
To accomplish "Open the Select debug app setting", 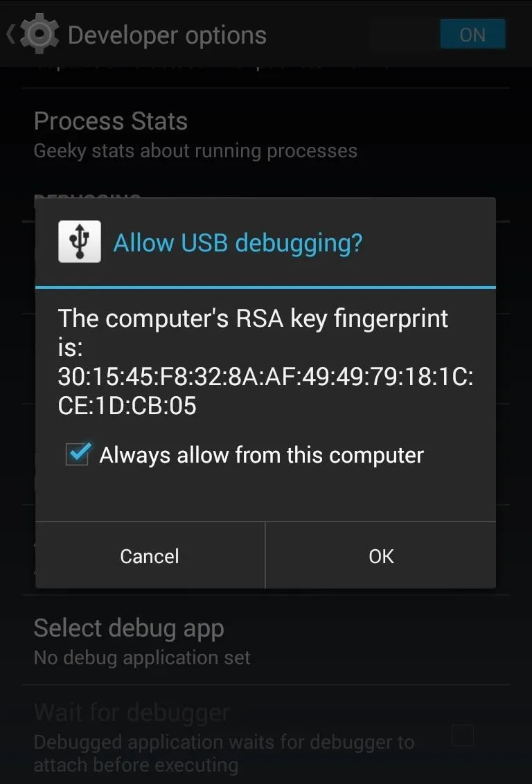I will pos(266,641).
